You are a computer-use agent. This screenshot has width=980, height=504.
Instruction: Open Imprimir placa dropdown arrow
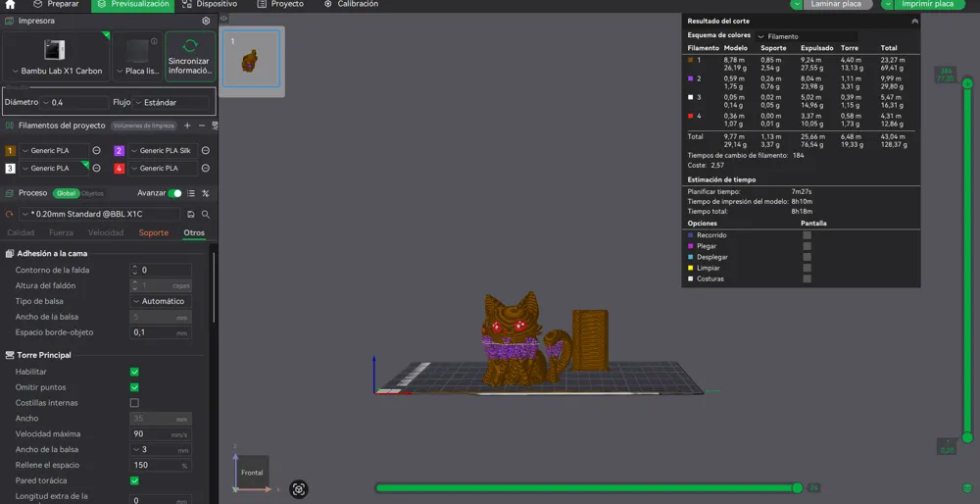(x=888, y=4)
